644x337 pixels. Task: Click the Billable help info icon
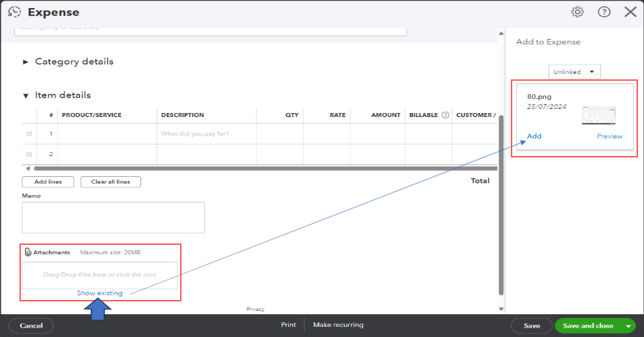[x=445, y=115]
